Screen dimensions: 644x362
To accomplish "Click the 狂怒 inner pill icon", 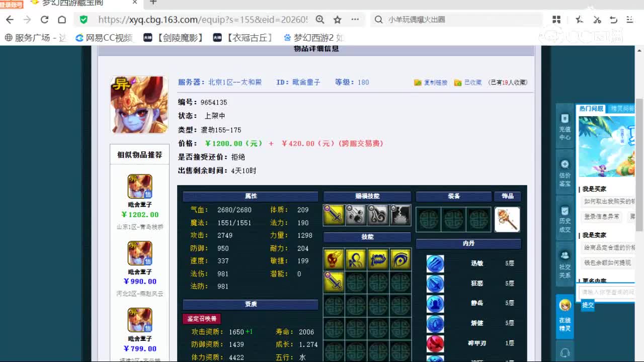I will (x=435, y=284).
